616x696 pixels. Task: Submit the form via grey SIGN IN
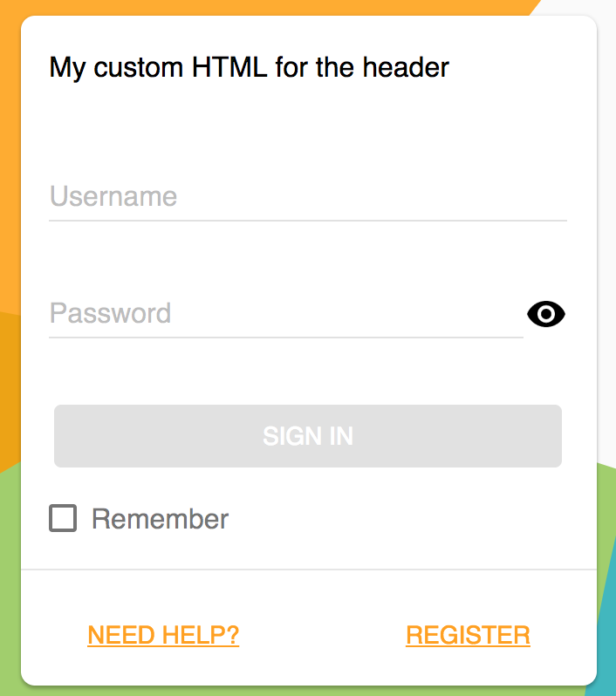coord(308,436)
